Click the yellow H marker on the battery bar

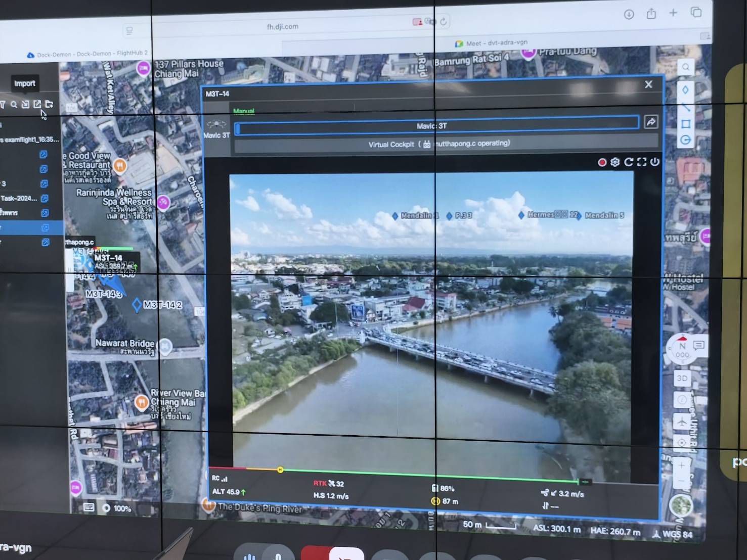280,470
